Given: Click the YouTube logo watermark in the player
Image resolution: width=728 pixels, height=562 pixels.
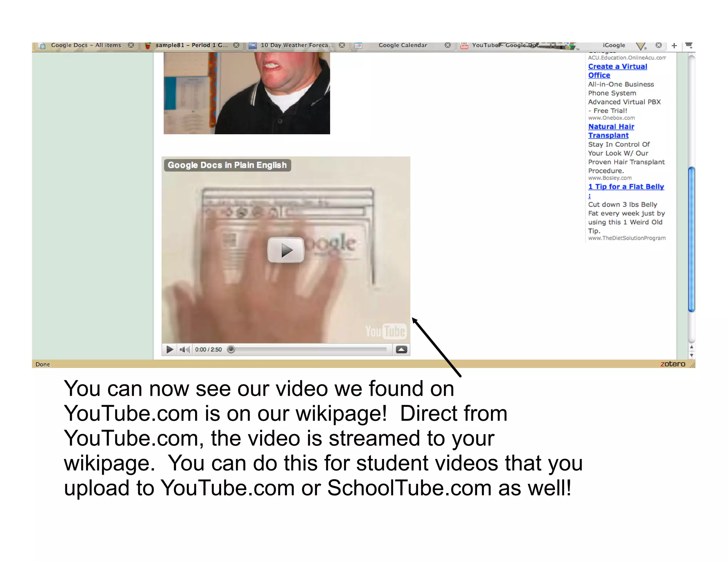Looking at the screenshot, I should [x=385, y=331].
